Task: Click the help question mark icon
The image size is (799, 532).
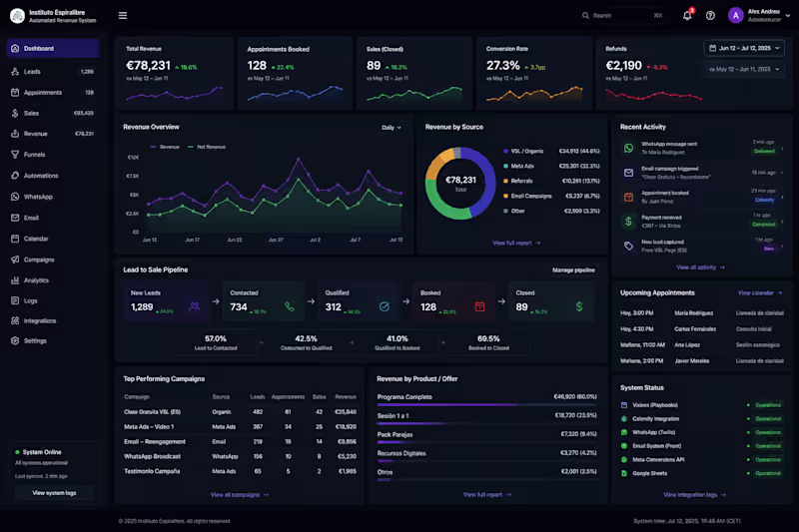Action: (710, 16)
